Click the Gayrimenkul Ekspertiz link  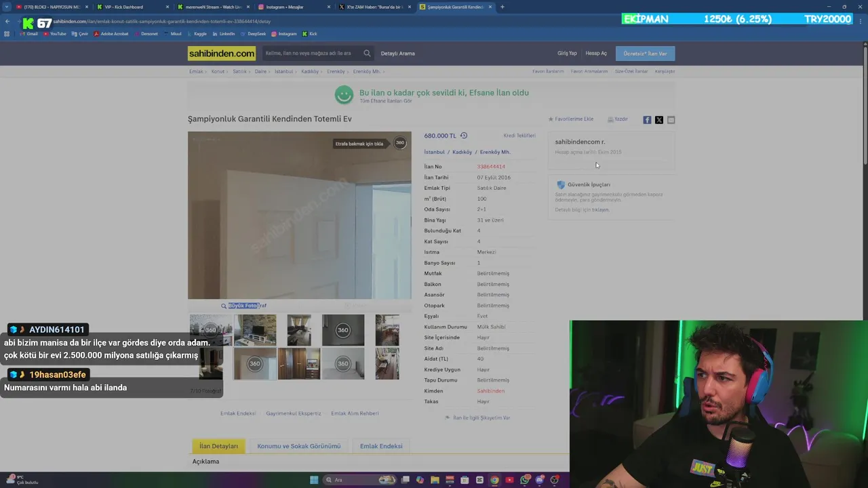pyautogui.click(x=294, y=413)
